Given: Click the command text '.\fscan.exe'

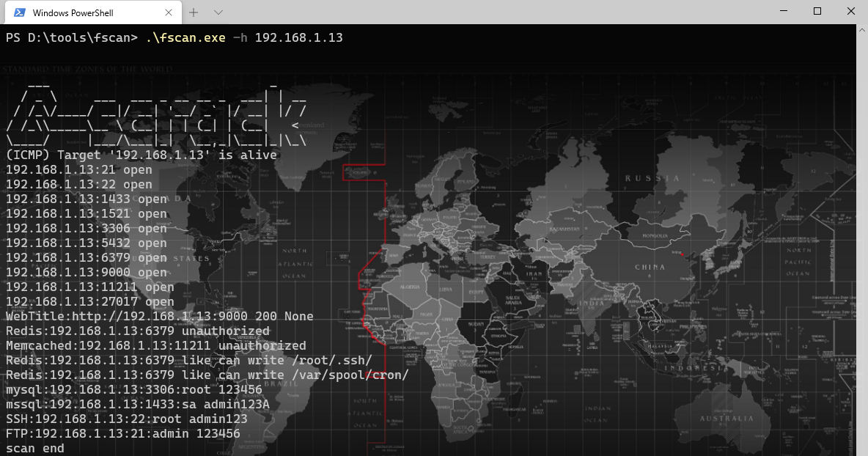Looking at the screenshot, I should pyautogui.click(x=185, y=37).
